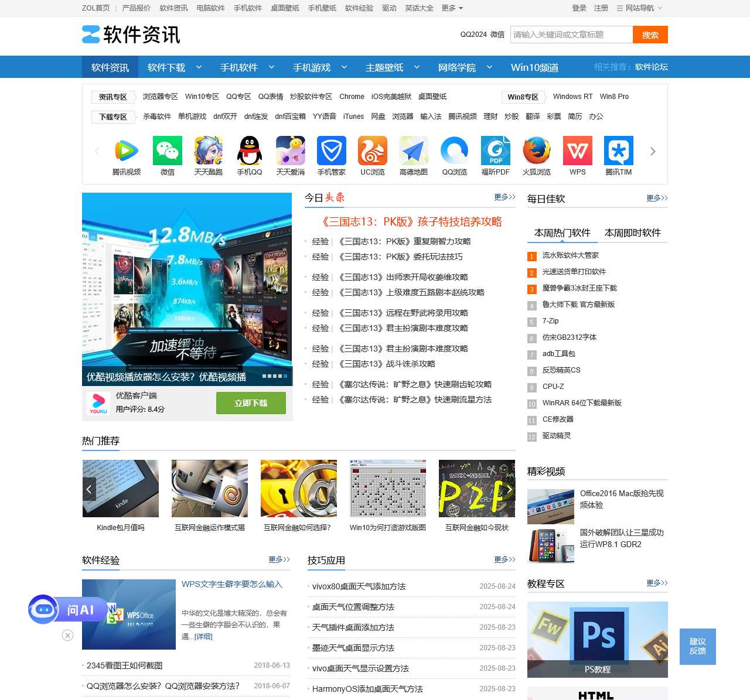Screen dimensions: 750x700
Task: Open the Kindle包月值吗 thumbnail
Action: click(121, 489)
